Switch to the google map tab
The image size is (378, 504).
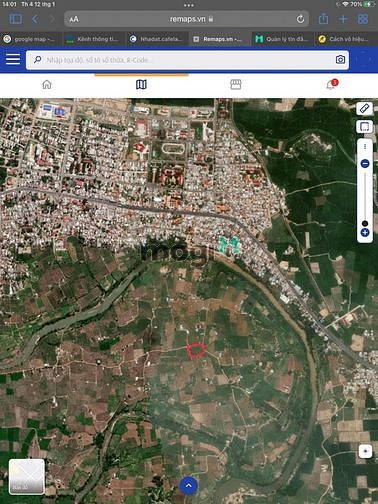click(31, 39)
